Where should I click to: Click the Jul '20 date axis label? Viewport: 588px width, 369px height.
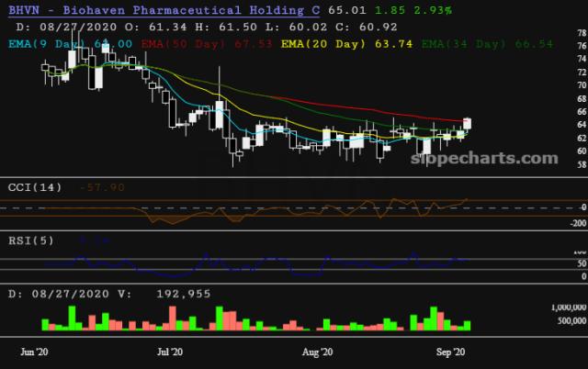click(171, 352)
